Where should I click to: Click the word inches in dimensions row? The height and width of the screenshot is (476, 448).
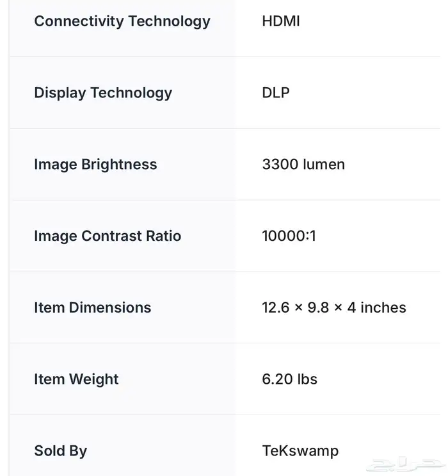click(x=383, y=308)
